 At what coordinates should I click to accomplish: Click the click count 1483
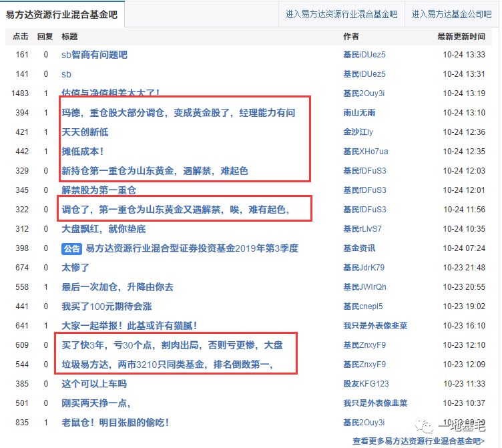[20, 93]
